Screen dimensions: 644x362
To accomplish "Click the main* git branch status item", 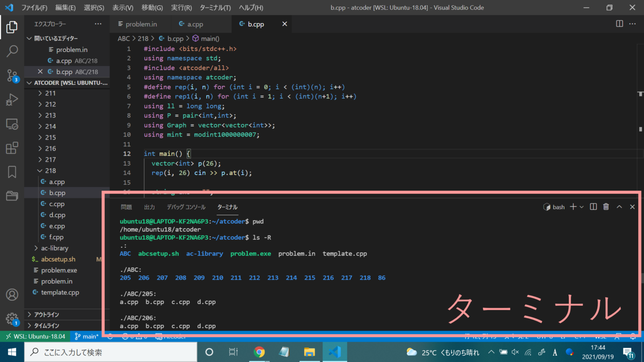I will click(x=86, y=337).
